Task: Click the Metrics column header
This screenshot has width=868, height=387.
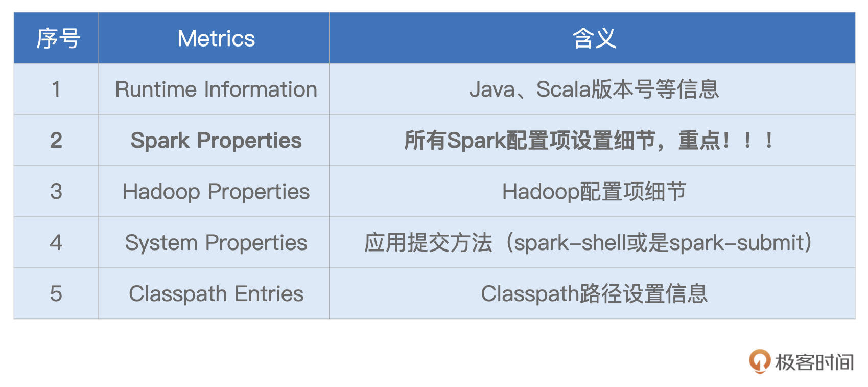Action: 216,38
